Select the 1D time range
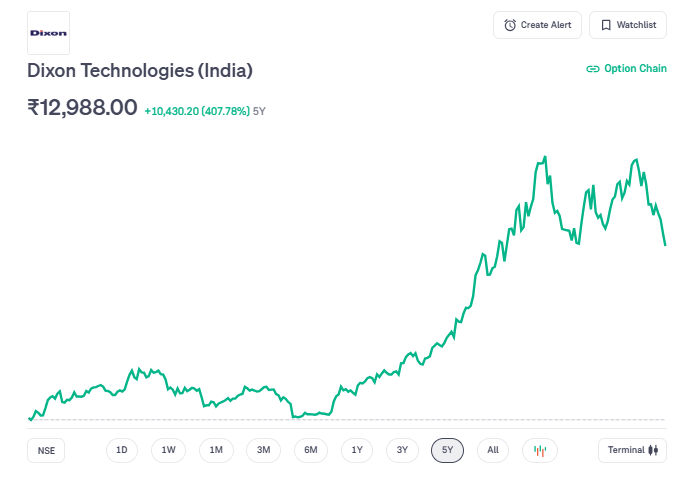The height and width of the screenshot is (490, 693). pos(122,450)
